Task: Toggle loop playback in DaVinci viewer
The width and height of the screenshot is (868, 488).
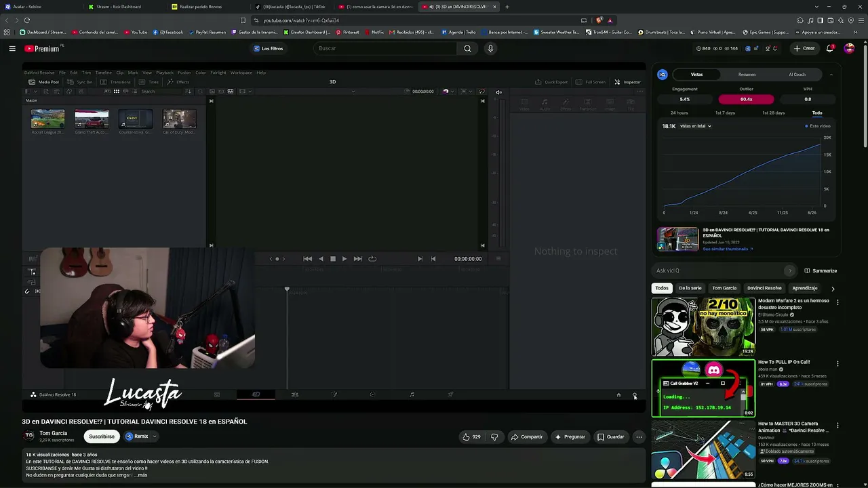Action: pos(372,258)
